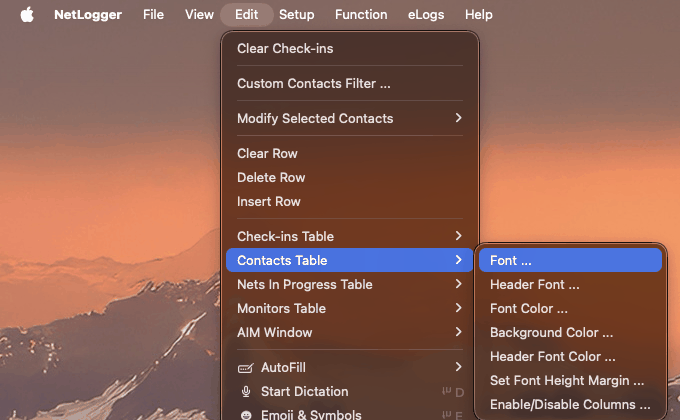Open the Apple menu

coord(27,15)
